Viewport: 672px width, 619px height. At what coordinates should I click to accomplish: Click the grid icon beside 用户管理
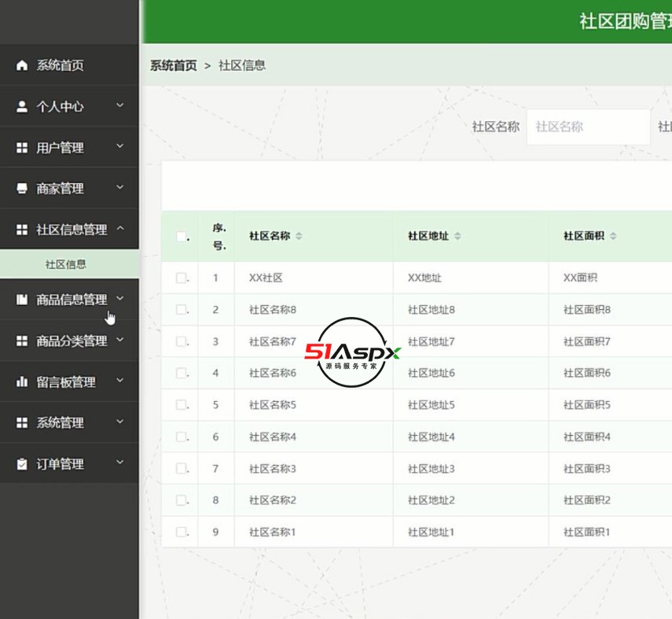22,148
